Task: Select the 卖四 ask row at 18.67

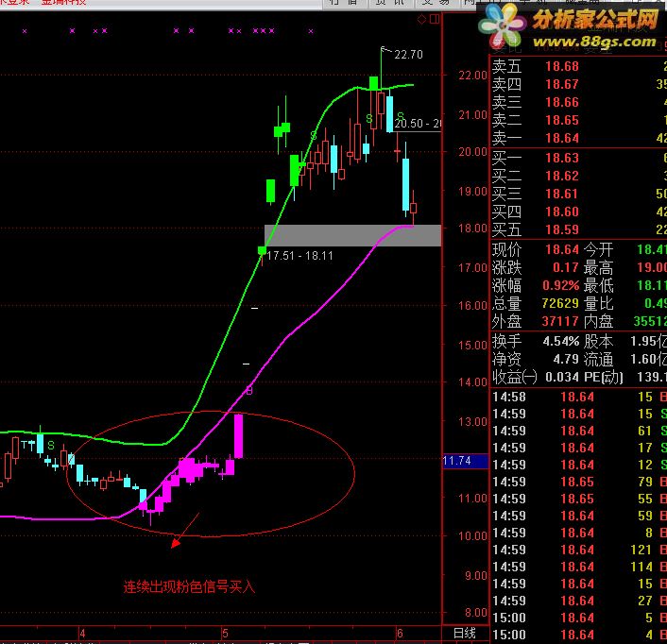Action: click(x=579, y=84)
